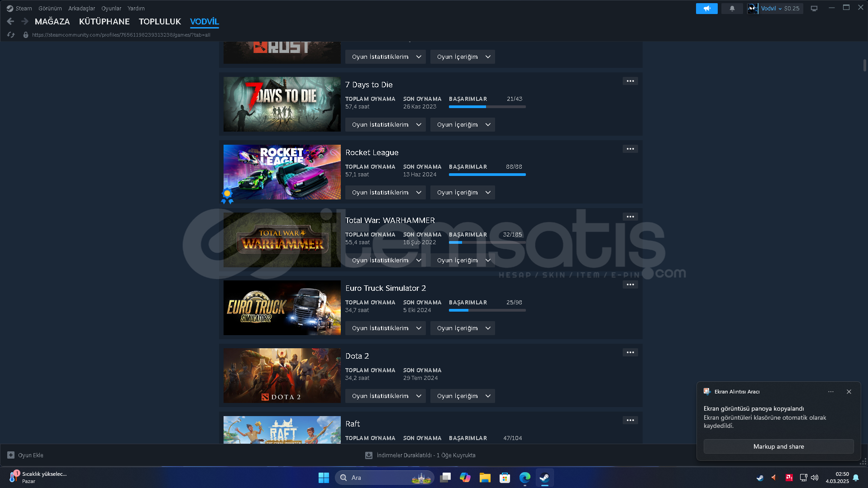The image size is (868, 488).
Task: Open Microsoft Store from the taskbar
Action: (505, 478)
